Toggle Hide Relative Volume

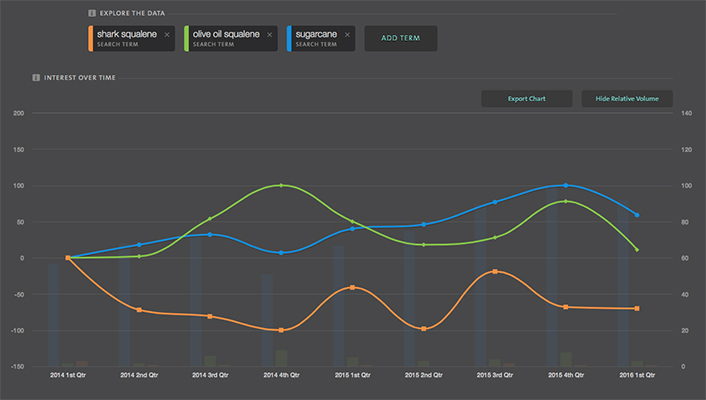click(x=627, y=99)
